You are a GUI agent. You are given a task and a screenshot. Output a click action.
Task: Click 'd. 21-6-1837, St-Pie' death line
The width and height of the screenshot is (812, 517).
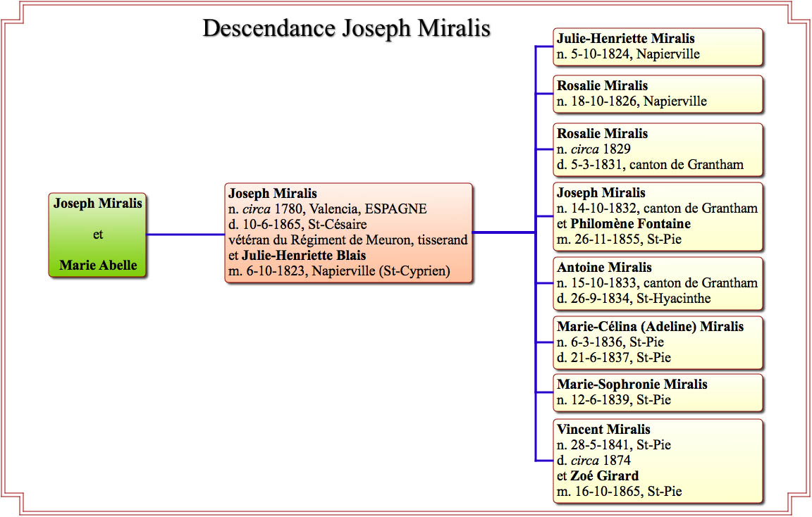click(614, 358)
